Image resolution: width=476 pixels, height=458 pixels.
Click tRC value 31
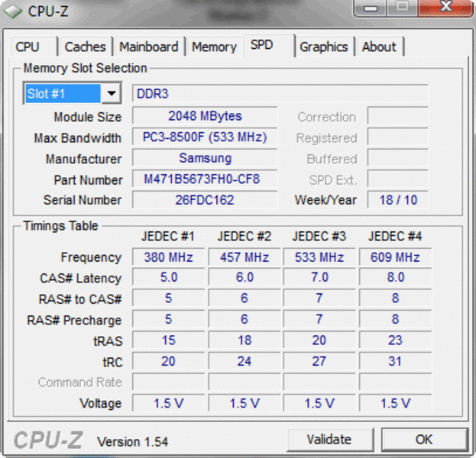coord(395,361)
